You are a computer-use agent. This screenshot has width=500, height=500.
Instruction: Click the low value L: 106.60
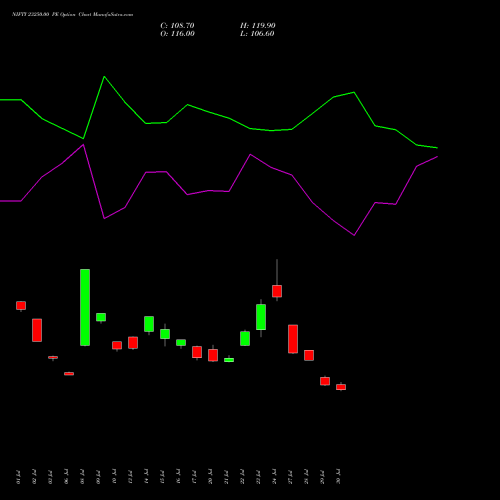tap(257, 34)
